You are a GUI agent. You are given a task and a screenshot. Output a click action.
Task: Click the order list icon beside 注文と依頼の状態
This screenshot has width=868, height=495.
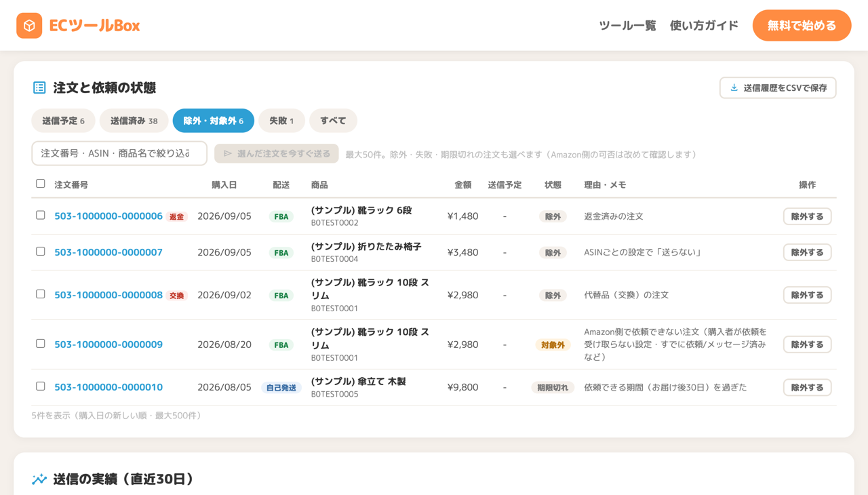tap(39, 87)
